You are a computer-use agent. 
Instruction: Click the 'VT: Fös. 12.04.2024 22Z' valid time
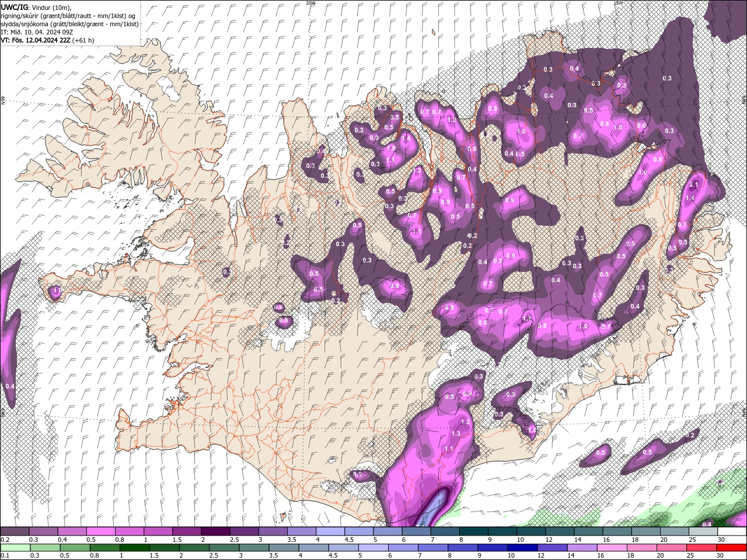click(36, 40)
